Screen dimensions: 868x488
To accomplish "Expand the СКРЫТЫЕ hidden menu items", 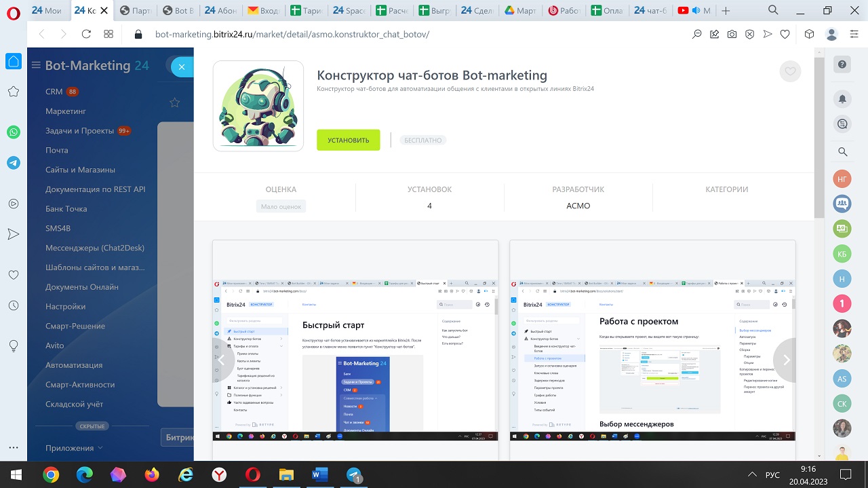I will pos(91,426).
